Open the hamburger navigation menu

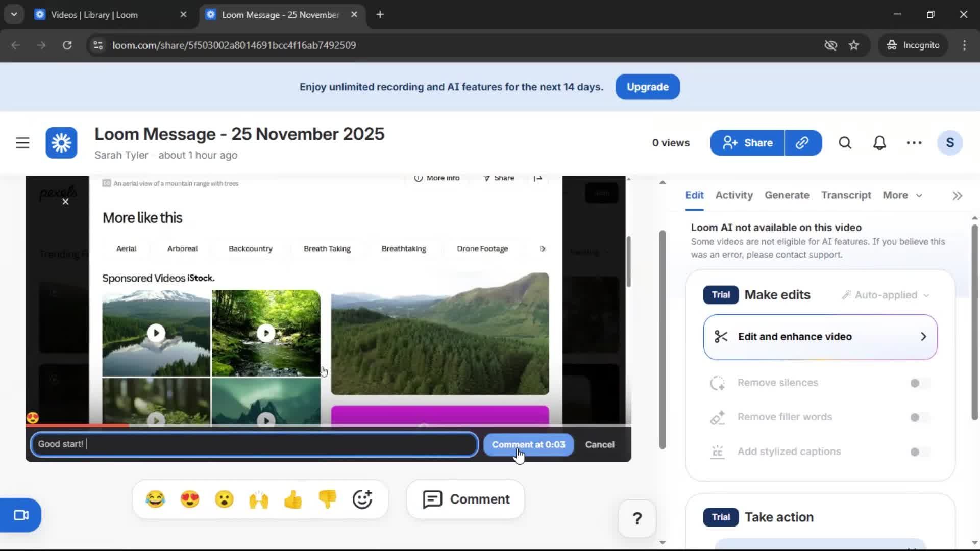tap(22, 143)
